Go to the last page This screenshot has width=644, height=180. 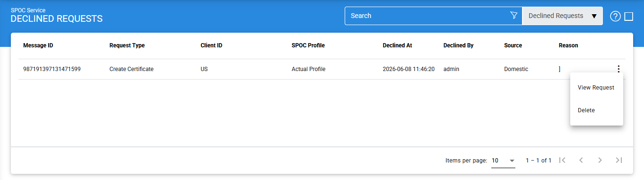619,160
